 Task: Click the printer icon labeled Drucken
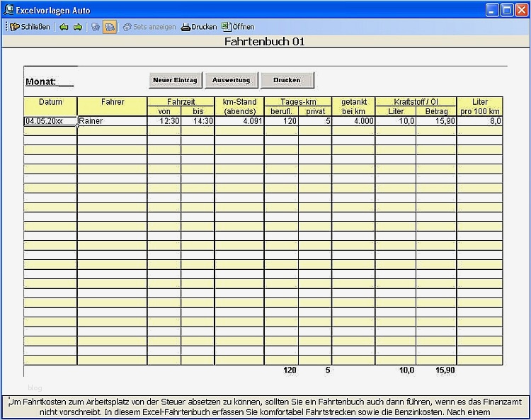click(x=199, y=27)
